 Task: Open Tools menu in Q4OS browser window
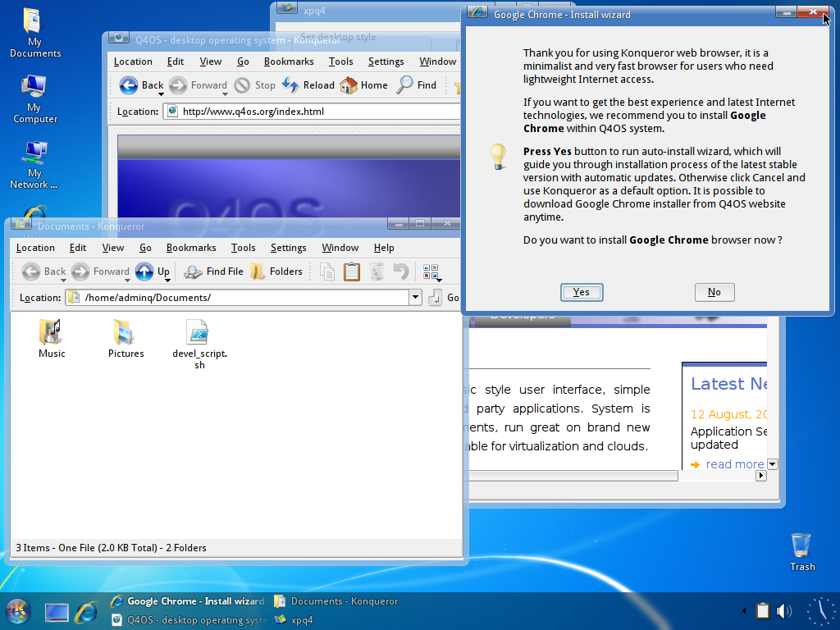pyautogui.click(x=340, y=62)
